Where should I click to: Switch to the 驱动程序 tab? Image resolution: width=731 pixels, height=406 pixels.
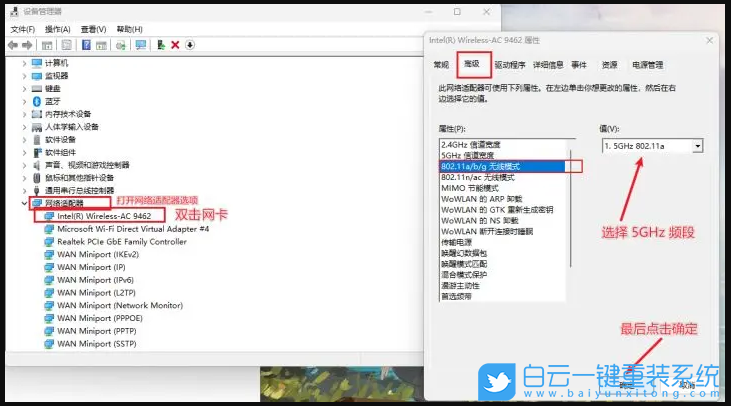(510, 65)
